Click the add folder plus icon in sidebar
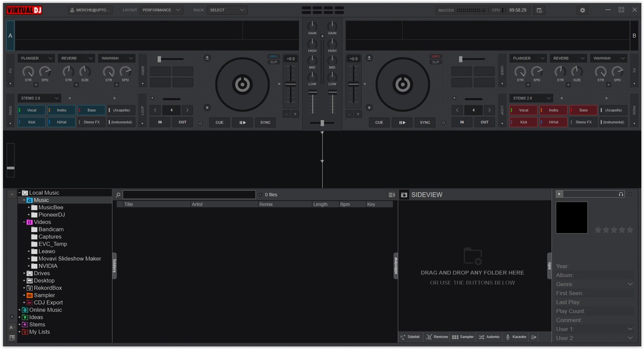644x349 pixels. tap(12, 194)
